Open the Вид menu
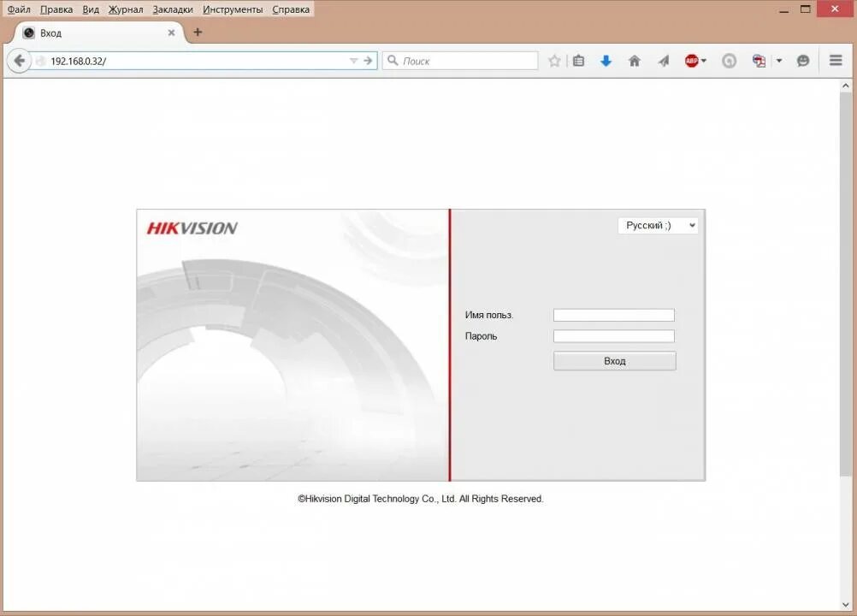 coord(91,9)
